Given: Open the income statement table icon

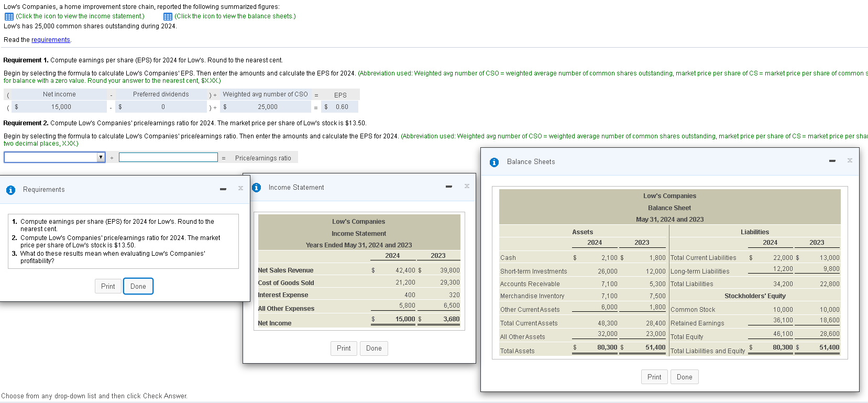Looking at the screenshot, I should pos(9,17).
